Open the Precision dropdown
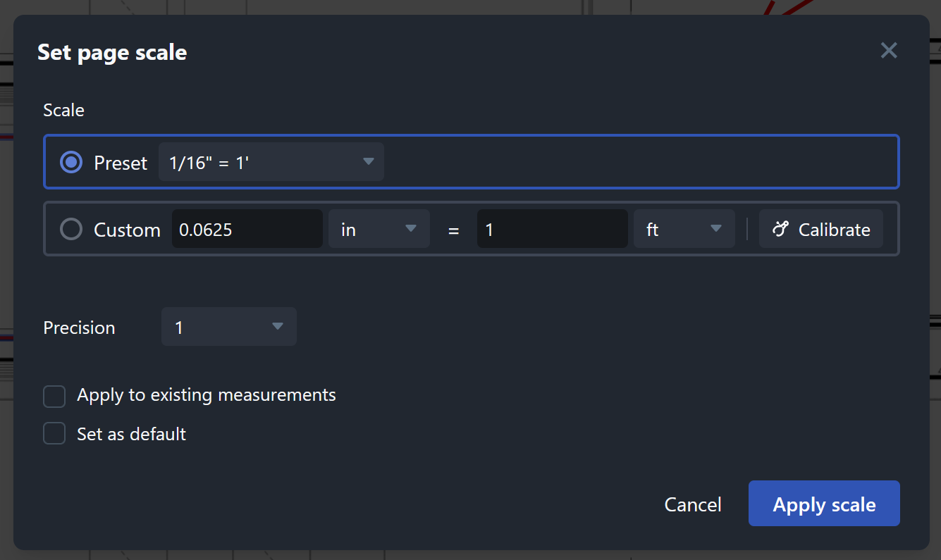Viewport: 941px width, 560px height. [x=229, y=327]
